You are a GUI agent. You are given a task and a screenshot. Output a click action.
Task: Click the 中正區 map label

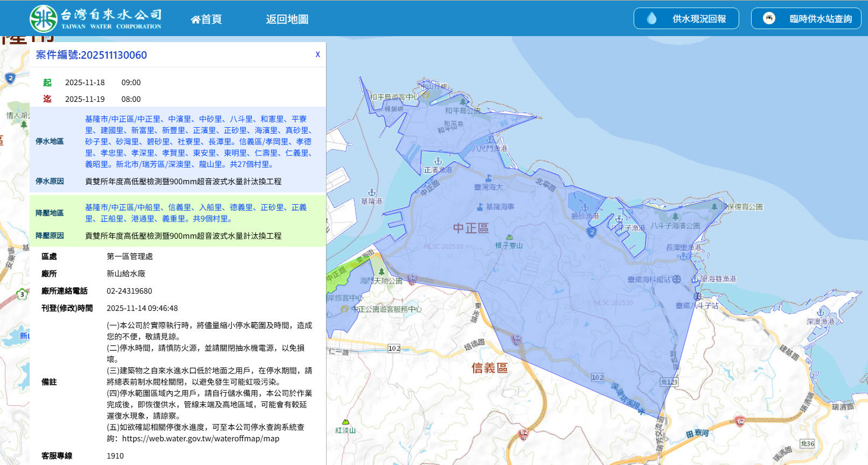[471, 228]
